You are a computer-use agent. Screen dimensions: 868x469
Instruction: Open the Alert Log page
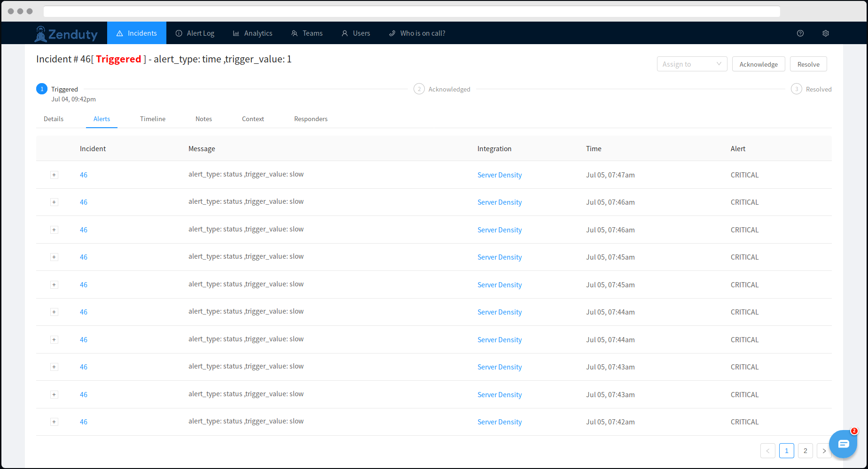point(195,33)
